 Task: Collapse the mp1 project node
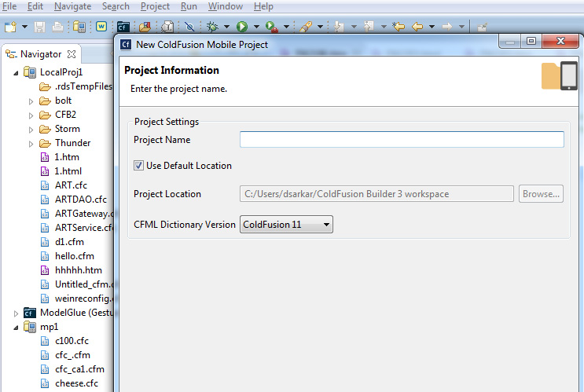(16, 328)
